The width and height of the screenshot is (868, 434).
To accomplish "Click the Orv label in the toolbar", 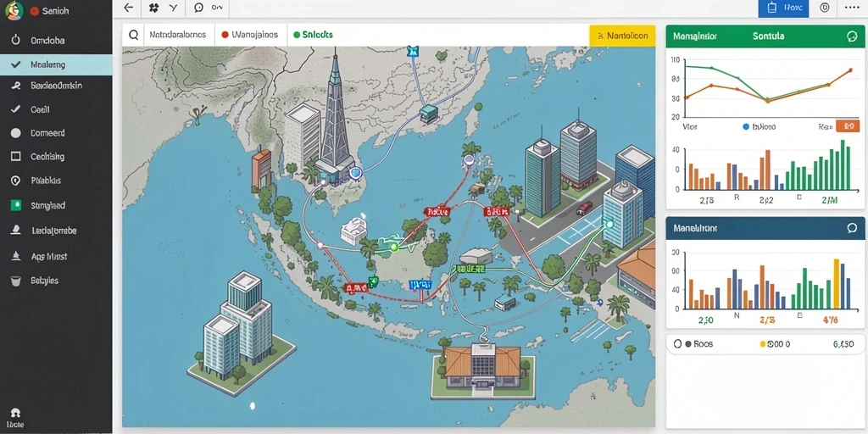I will (218, 8).
